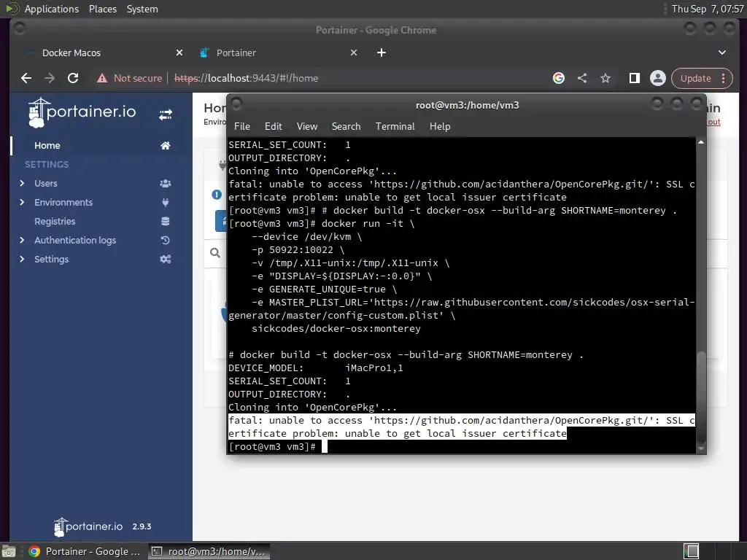
Task: Click the share page icon in address bar
Action: point(582,78)
